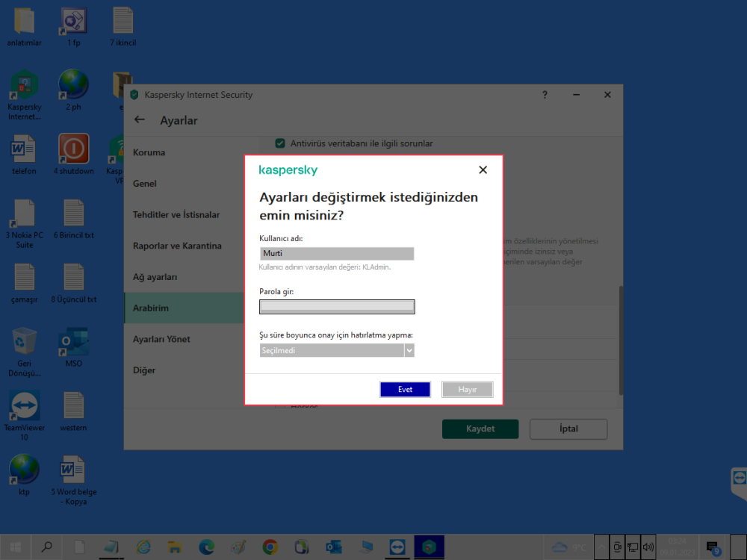Select Koruma in the settings sidebar
This screenshot has height=560, width=747.
pos(149,152)
